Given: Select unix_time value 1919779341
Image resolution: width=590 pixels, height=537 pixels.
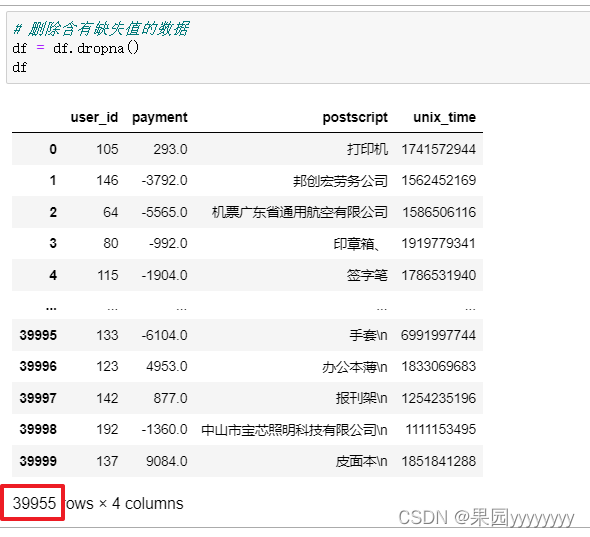Looking at the screenshot, I should coord(438,243).
